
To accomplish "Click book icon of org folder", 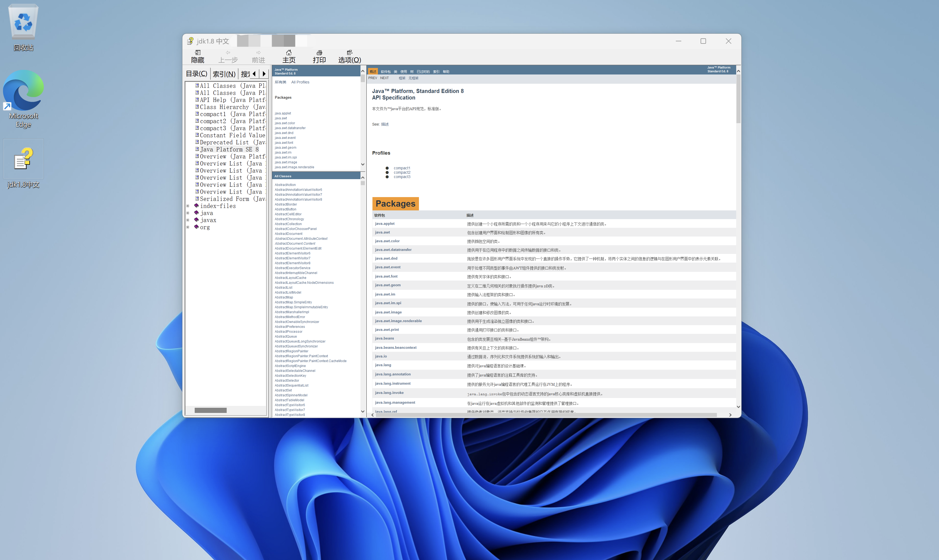I will (x=197, y=227).
